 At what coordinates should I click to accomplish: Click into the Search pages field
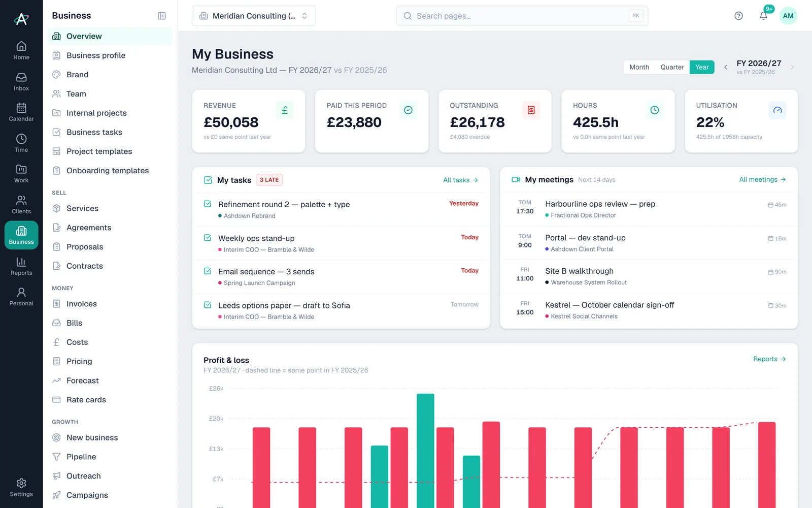click(x=522, y=16)
